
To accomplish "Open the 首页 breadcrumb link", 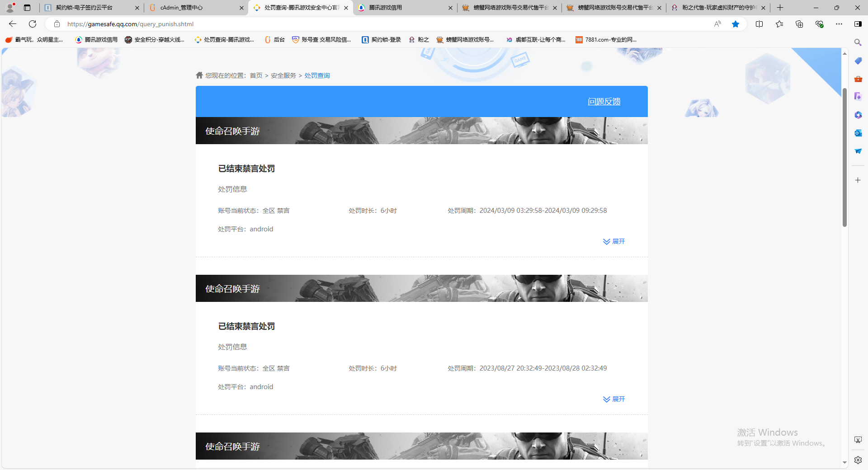I will click(x=256, y=75).
